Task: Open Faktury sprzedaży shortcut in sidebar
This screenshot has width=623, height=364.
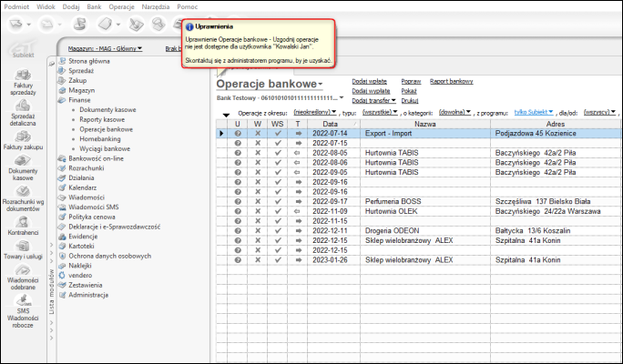Action: click(x=23, y=82)
